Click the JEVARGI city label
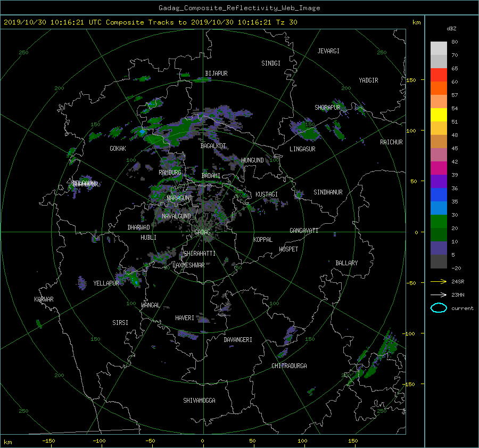This screenshot has width=479, height=448. [328, 51]
